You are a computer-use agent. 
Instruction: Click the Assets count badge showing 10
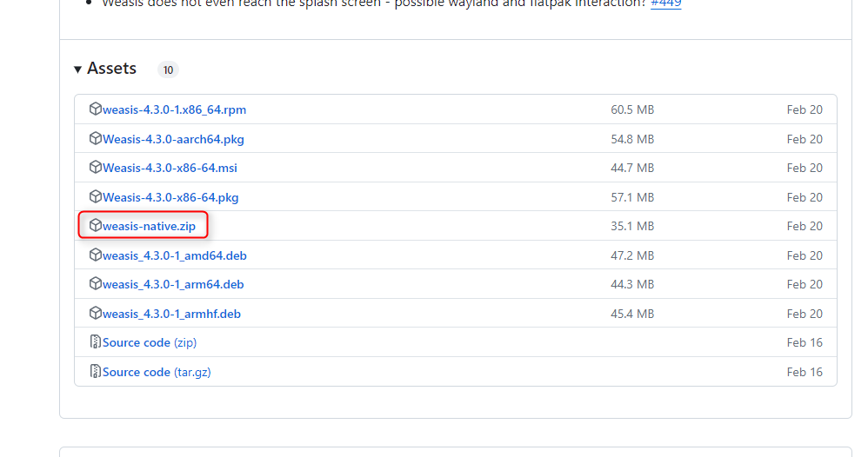tap(168, 70)
